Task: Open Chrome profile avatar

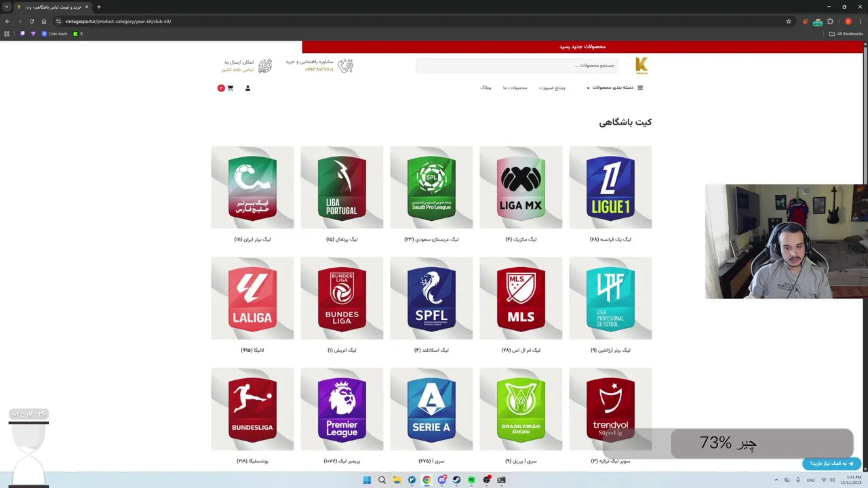Action: pos(848,21)
